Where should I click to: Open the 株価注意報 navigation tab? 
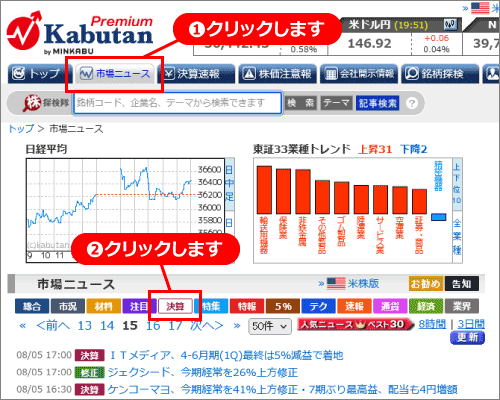tap(277, 74)
